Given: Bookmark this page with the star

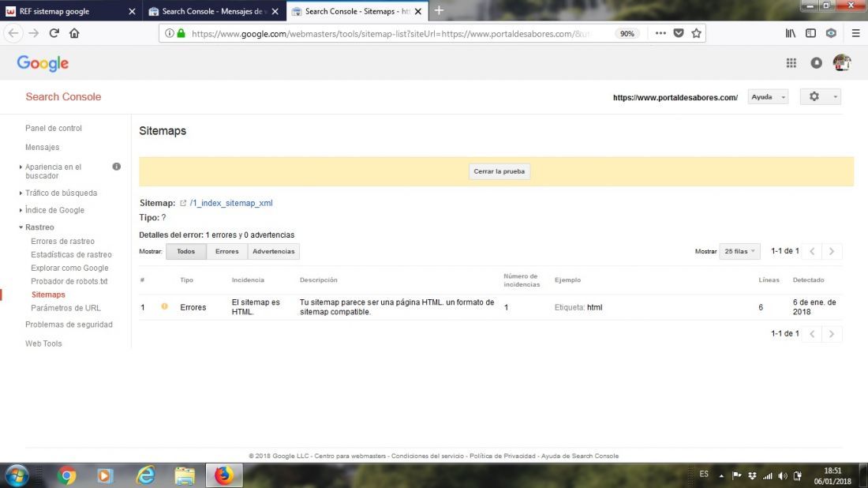Looking at the screenshot, I should [x=697, y=33].
